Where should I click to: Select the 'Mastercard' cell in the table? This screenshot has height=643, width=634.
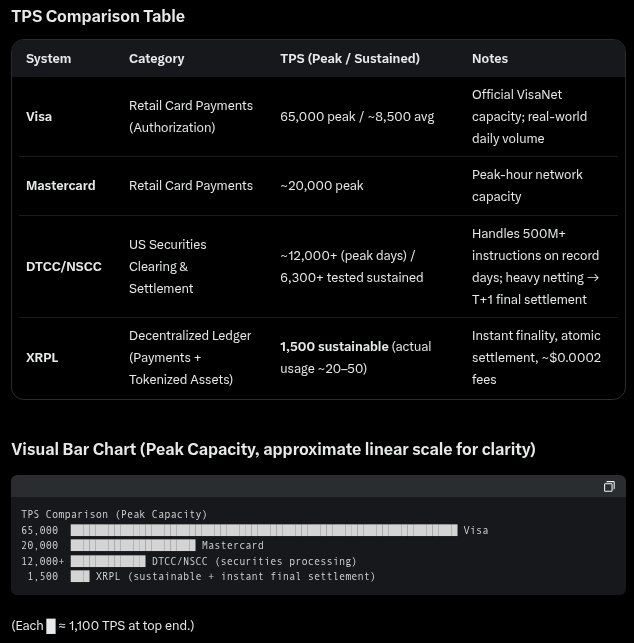point(61,185)
